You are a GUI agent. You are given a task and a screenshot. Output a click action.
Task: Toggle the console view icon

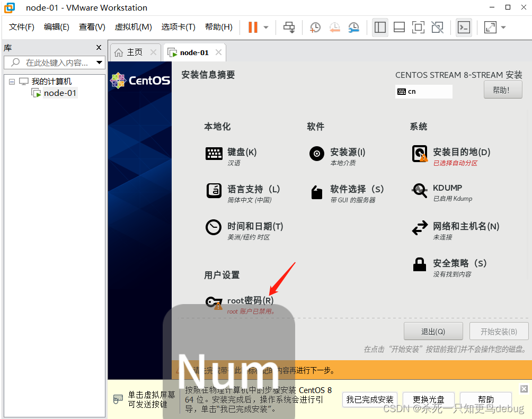tap(464, 27)
